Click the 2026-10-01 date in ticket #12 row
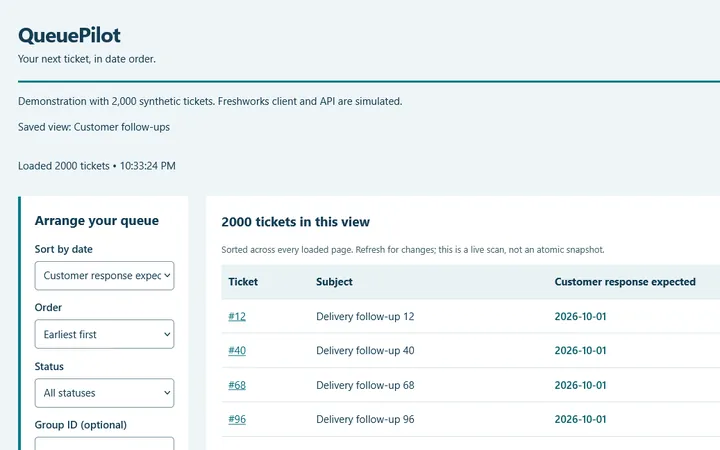Viewport: 720px width, 450px height. (x=580, y=316)
